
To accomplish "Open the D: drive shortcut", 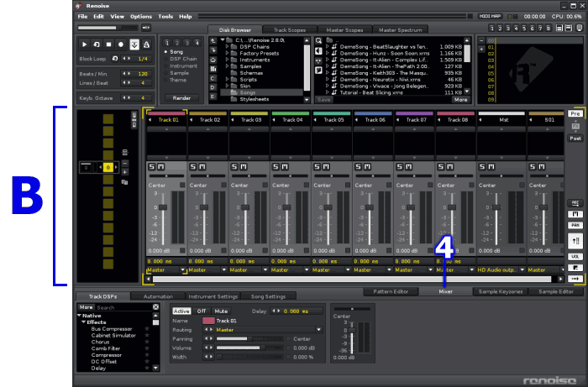I will [x=213, y=87].
